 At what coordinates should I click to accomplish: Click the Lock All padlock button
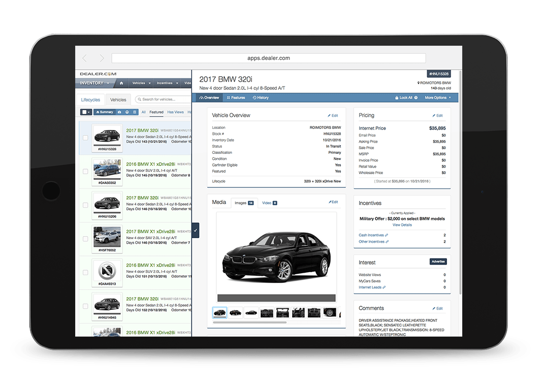(404, 97)
